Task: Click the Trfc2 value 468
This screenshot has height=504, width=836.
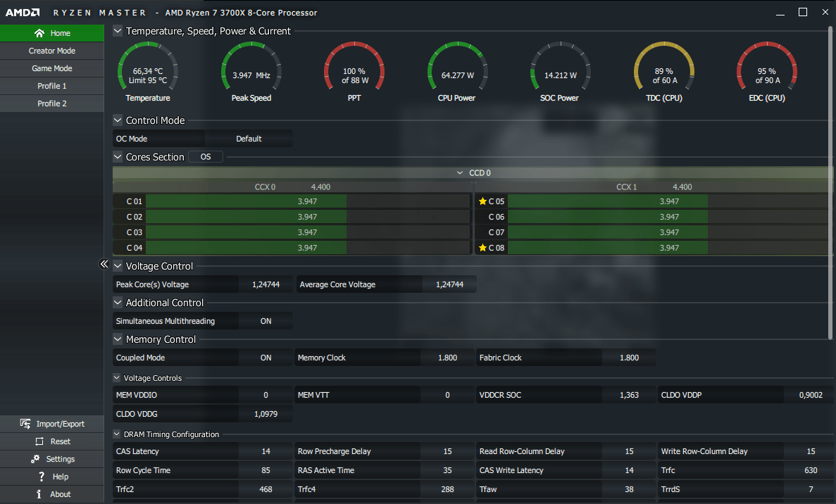Action: (266, 489)
